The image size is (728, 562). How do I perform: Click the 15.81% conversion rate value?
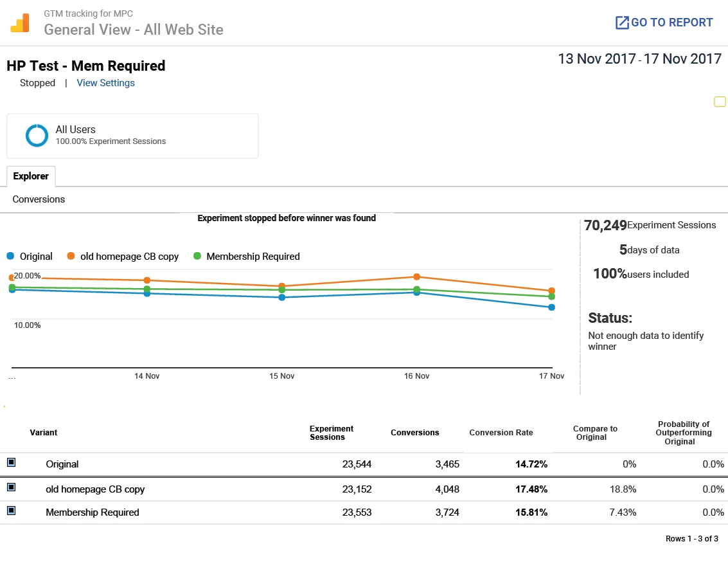[x=531, y=512]
